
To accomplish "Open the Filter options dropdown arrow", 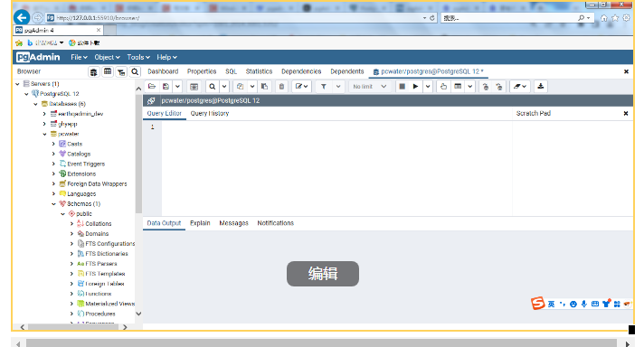I will pos(338,87).
